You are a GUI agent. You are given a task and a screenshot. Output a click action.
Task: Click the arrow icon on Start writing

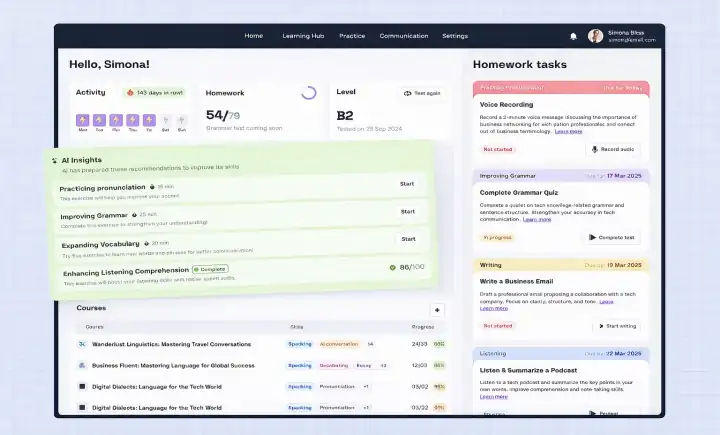[x=601, y=326]
